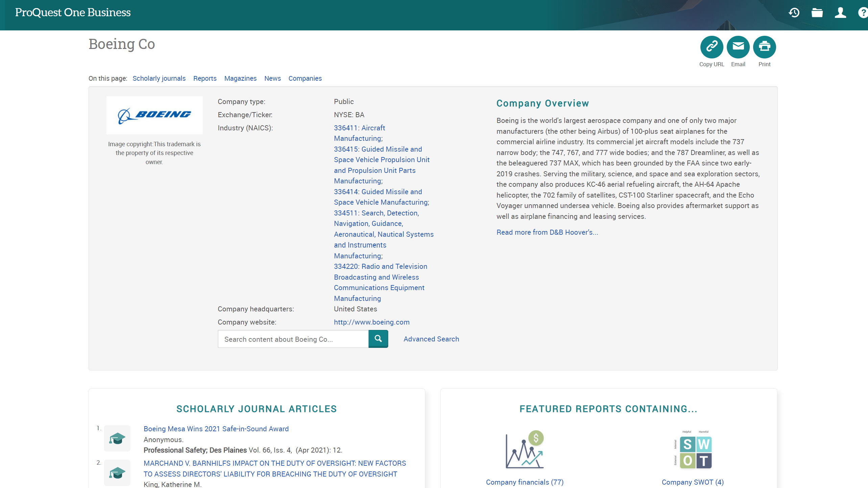This screenshot has width=868, height=488.
Task: Open Boeing Mesa Wins 2021 Safe-in-Sound Award article
Action: point(216,429)
